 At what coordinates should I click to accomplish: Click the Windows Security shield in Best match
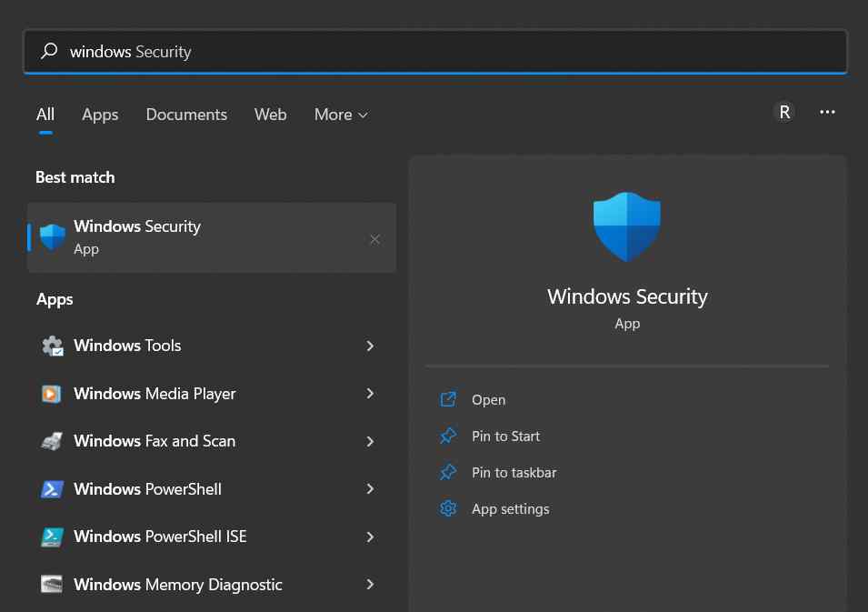coord(53,237)
